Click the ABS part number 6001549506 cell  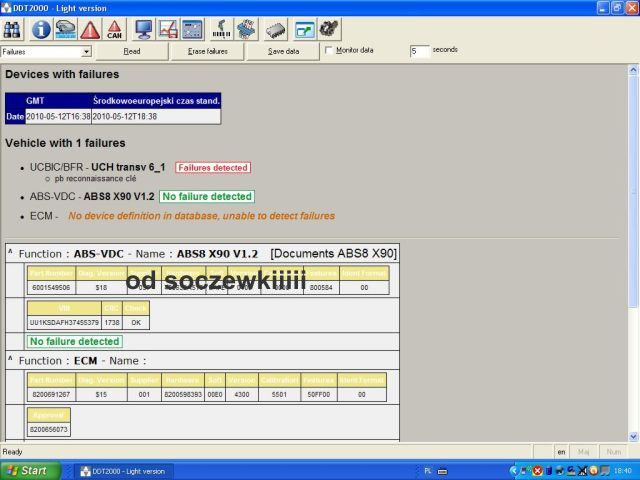(51, 287)
